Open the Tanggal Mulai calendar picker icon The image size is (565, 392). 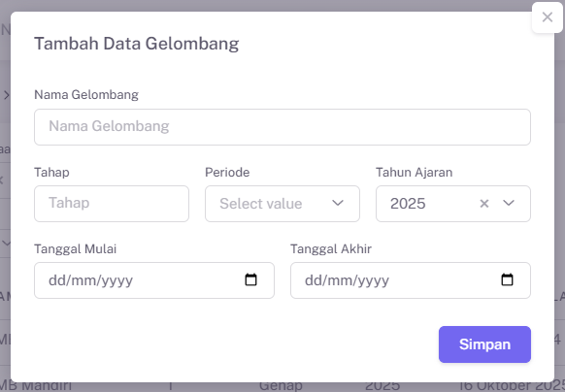click(x=250, y=279)
